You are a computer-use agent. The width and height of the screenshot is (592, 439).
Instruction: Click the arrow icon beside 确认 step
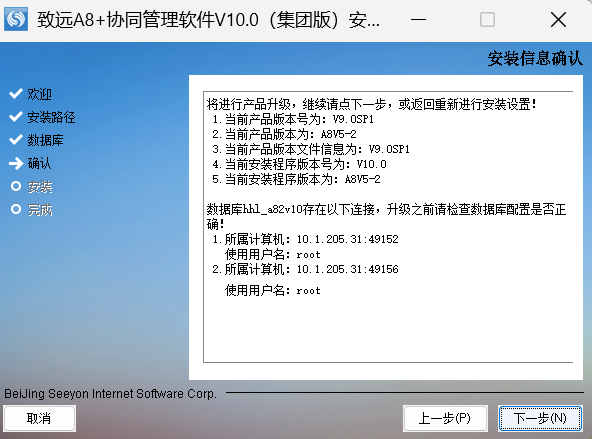coord(16,163)
